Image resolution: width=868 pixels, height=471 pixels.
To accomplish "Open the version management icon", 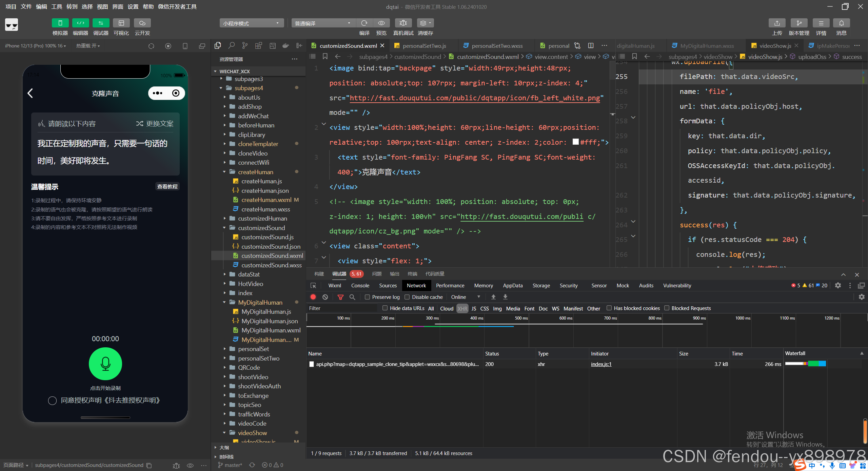I will click(x=798, y=23).
